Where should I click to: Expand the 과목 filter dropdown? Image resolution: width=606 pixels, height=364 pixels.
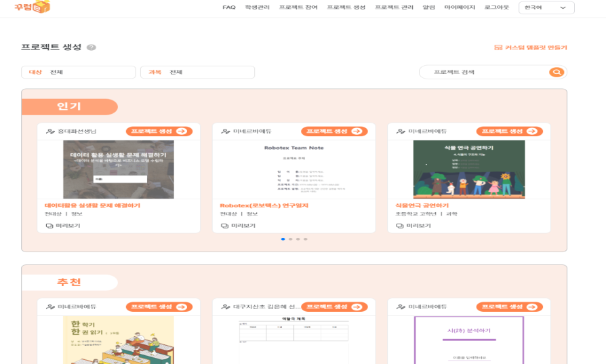coord(197,73)
